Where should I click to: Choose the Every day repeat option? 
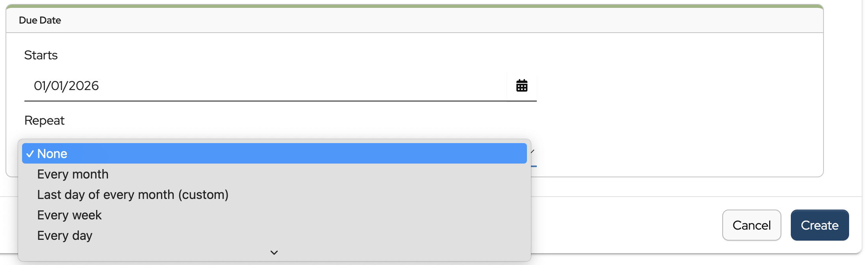[65, 236]
